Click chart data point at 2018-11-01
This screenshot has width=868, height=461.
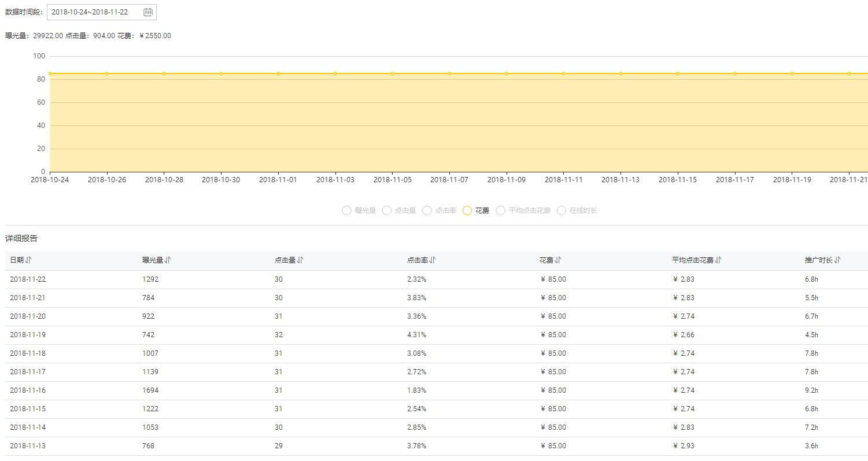pos(278,73)
